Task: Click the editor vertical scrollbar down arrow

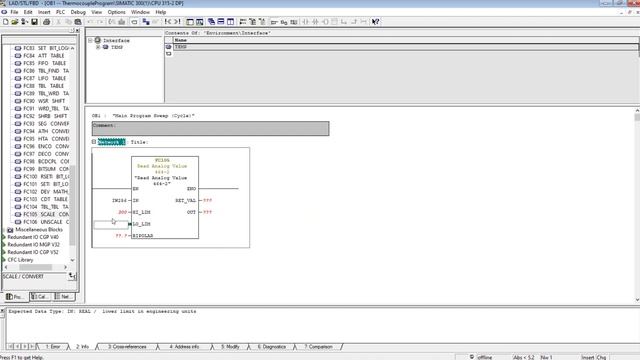Action: pyautogui.click(x=637, y=300)
